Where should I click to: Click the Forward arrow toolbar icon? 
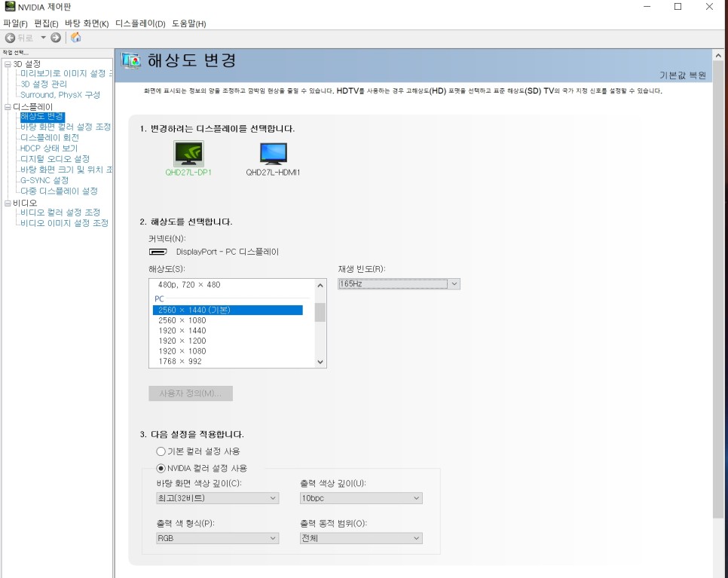pos(56,38)
